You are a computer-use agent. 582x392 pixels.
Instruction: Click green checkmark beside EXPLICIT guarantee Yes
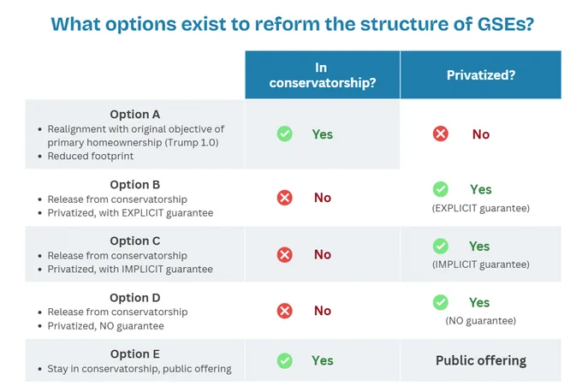coord(441,189)
